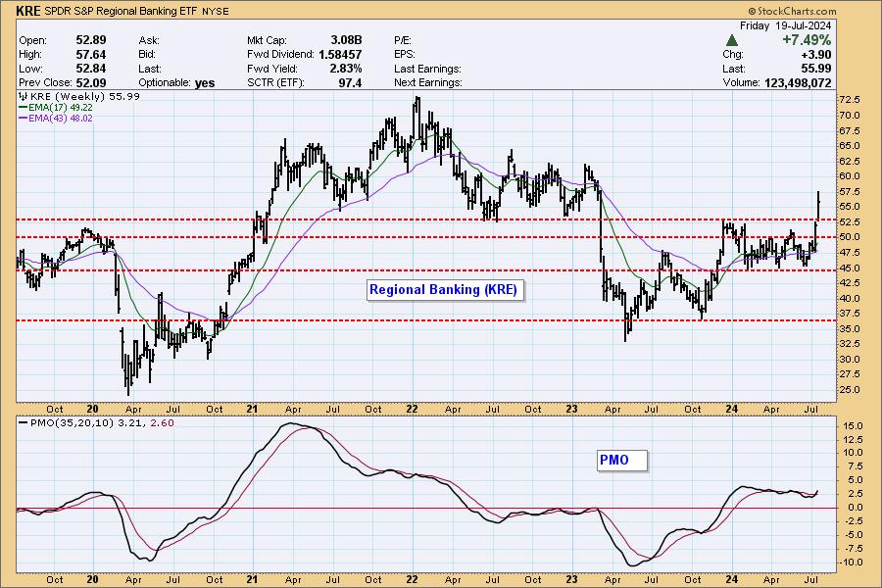Click the Optionable yes value
Image resolution: width=882 pixels, height=588 pixels.
tap(205, 82)
